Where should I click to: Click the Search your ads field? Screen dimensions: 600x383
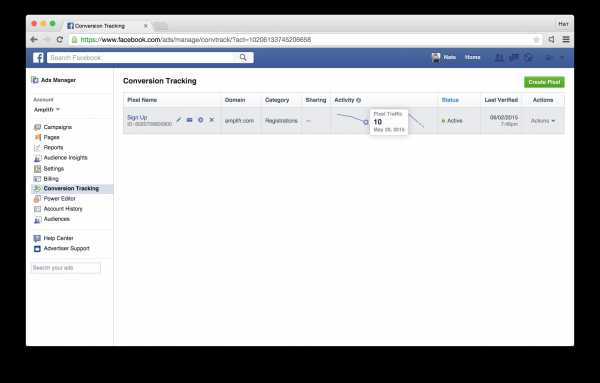(66, 268)
